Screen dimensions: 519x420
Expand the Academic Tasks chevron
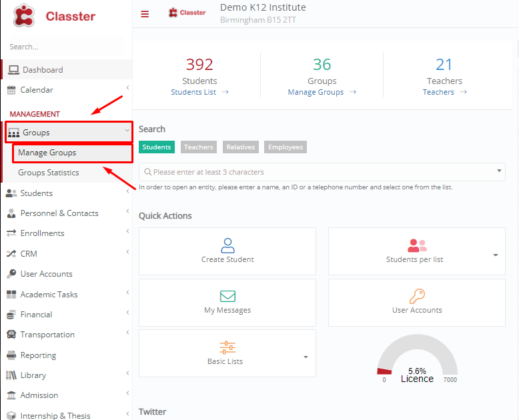127,293
